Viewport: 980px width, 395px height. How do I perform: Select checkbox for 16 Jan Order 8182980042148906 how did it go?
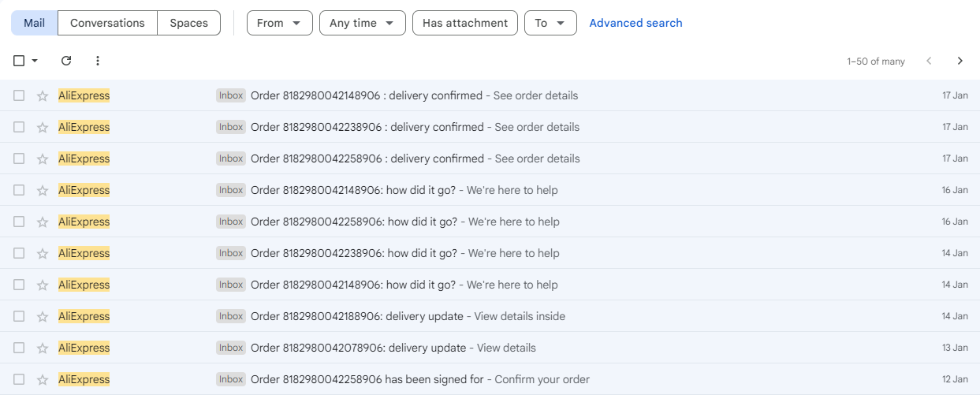(19, 190)
